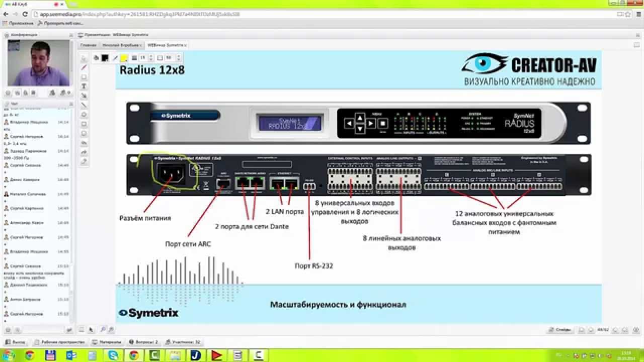Increase the line thickness stepper value
Image resolution: width=644 pixels, height=362 pixels.
pyautogui.click(x=151, y=56)
